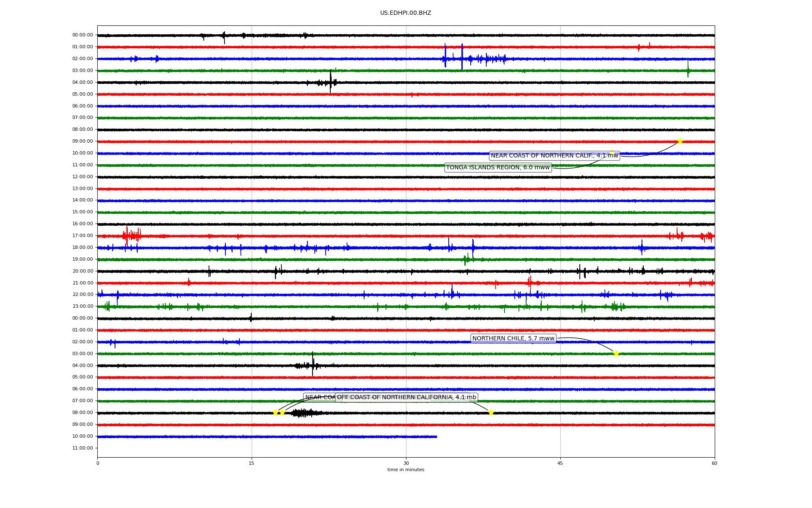Click the 'time in minutes' axis label

[x=406, y=469]
